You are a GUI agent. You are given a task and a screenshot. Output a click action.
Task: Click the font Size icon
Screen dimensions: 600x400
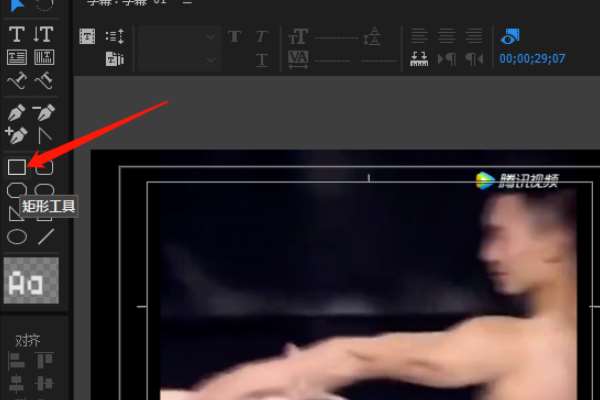point(298,37)
